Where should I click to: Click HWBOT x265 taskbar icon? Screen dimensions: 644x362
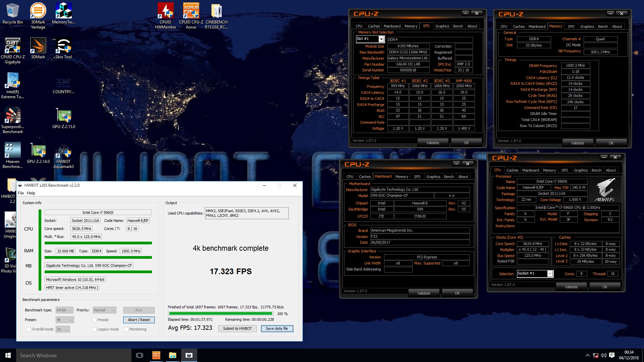click(189, 355)
